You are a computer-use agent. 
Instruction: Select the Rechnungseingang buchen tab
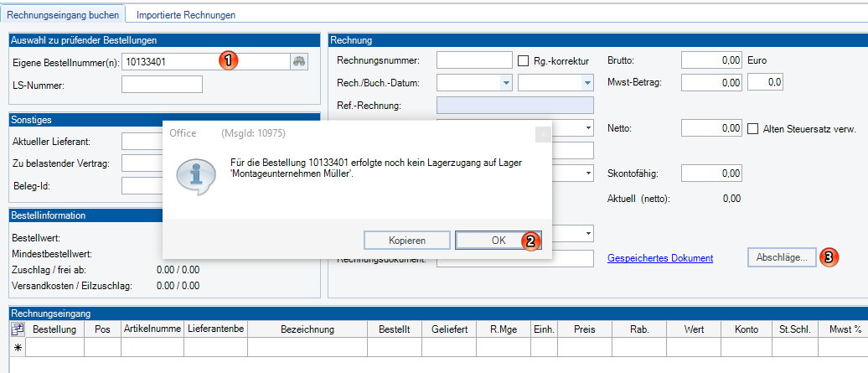click(x=65, y=15)
